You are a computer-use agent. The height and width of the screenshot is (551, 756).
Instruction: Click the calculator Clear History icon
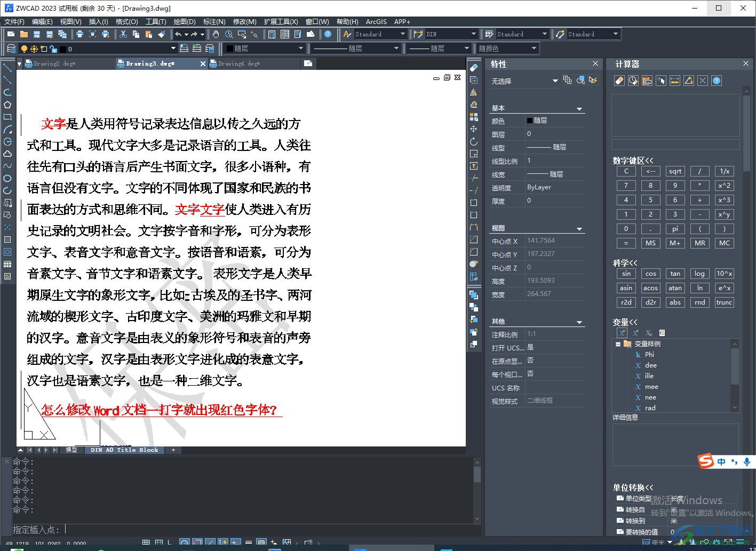coord(633,81)
